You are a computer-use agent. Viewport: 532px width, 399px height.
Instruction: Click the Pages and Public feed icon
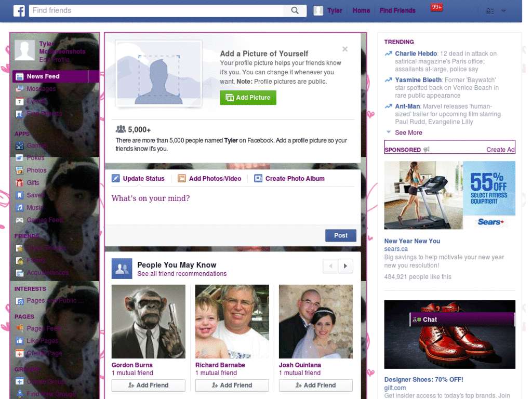(x=19, y=301)
